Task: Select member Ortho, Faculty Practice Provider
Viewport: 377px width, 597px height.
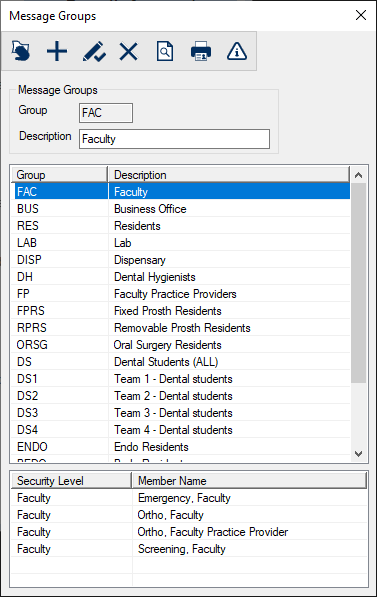Action: [189, 532]
